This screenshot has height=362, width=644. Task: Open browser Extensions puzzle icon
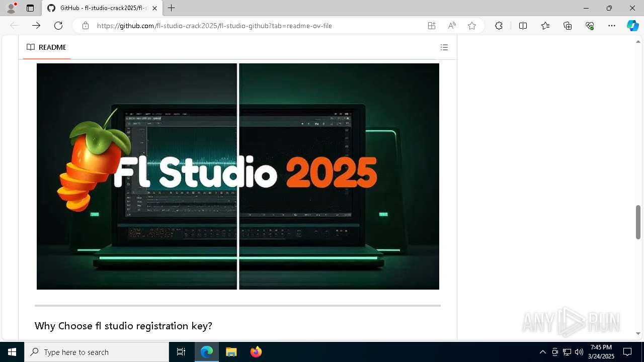pyautogui.click(x=499, y=26)
